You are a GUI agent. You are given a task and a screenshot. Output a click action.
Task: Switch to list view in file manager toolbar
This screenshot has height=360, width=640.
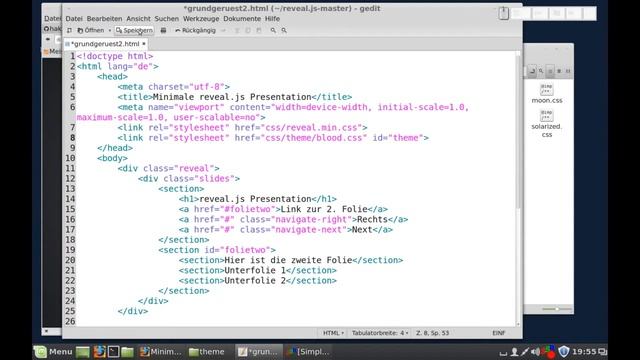(x=559, y=71)
